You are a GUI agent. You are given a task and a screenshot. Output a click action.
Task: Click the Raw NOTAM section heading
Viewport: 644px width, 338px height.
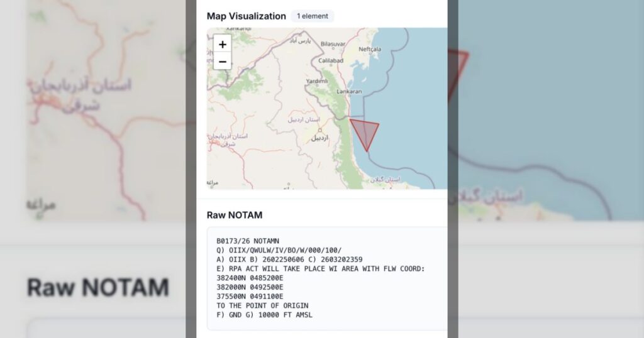[235, 215]
